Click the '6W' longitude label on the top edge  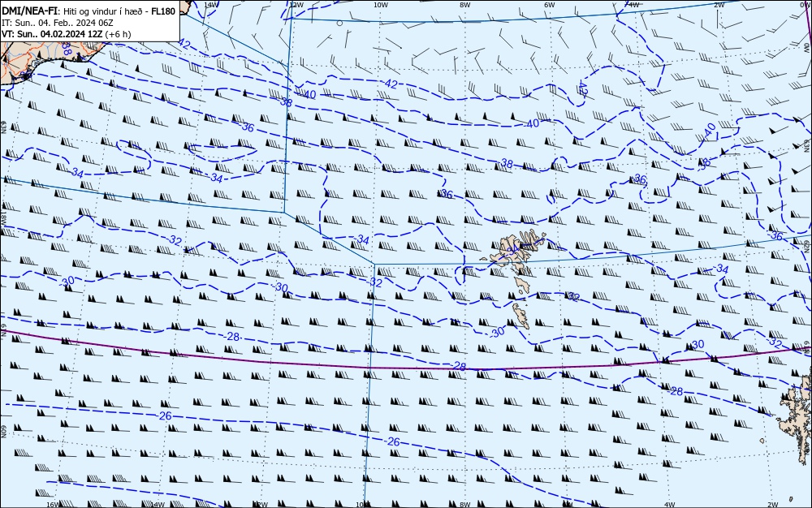pyautogui.click(x=550, y=5)
